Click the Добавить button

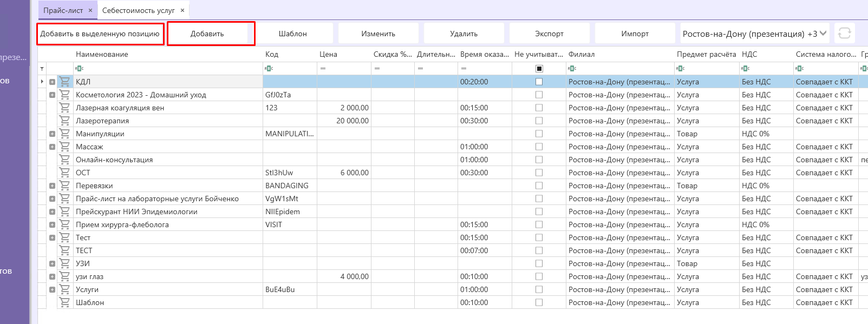point(207,34)
